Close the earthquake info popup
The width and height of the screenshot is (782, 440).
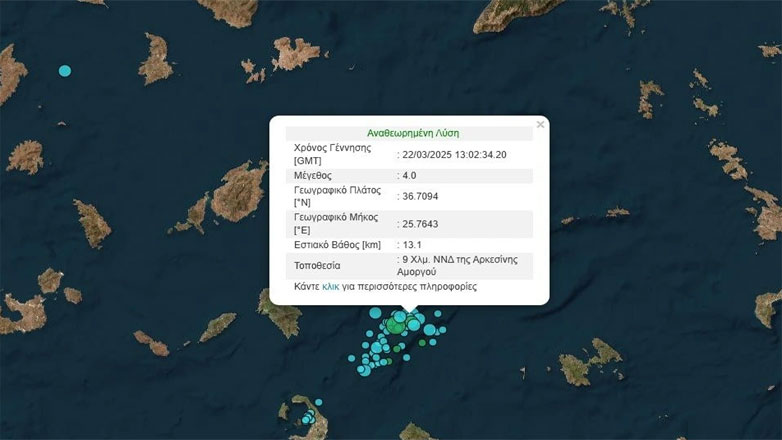coord(540,125)
